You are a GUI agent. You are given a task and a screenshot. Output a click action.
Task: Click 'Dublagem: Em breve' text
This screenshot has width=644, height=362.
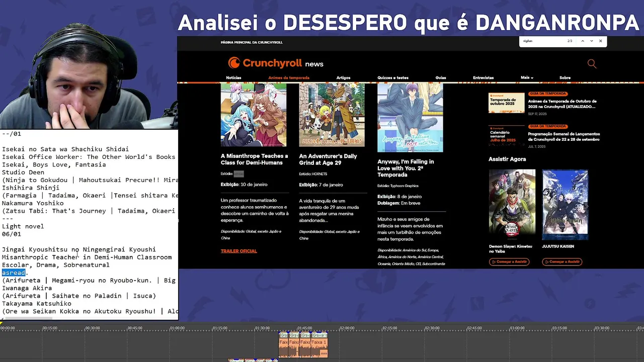[x=399, y=203]
